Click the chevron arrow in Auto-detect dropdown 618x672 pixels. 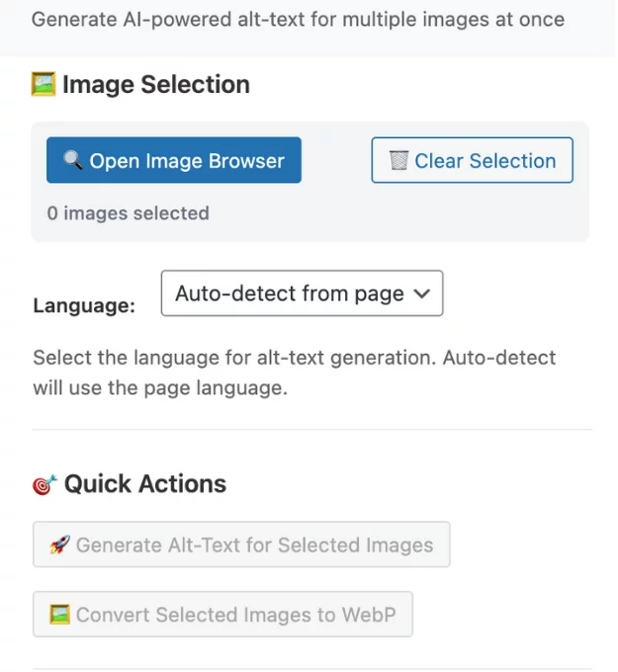[421, 294]
